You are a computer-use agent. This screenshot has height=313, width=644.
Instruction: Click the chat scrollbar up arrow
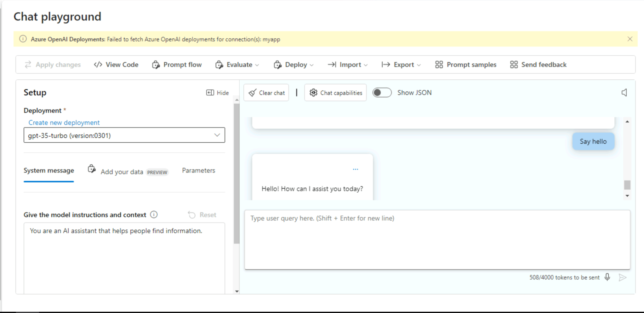point(627,122)
